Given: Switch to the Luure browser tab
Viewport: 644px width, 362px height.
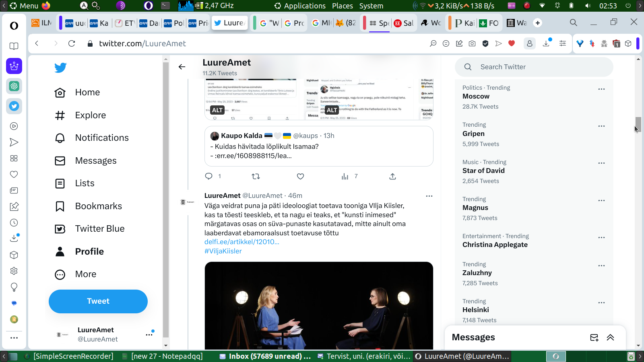Looking at the screenshot, I should pyautogui.click(x=229, y=23).
